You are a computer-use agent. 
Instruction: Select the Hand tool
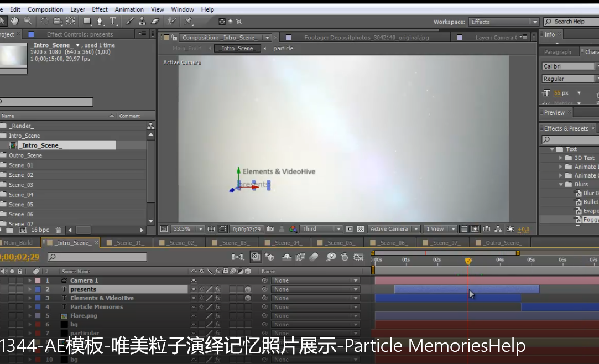click(x=14, y=21)
